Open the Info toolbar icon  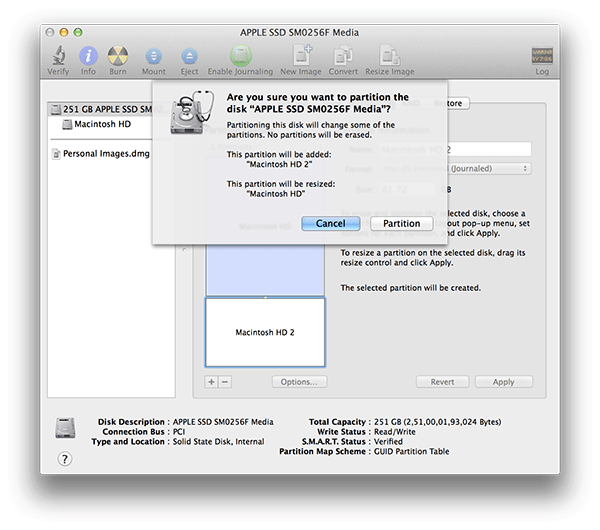click(x=89, y=56)
